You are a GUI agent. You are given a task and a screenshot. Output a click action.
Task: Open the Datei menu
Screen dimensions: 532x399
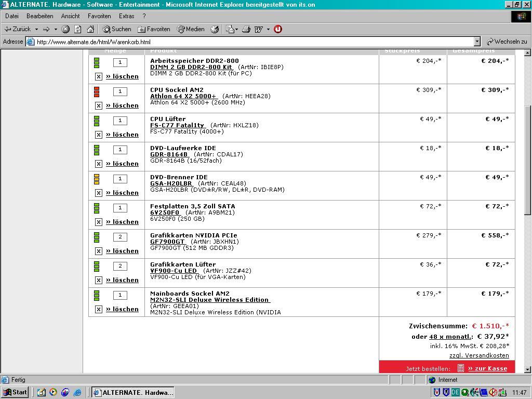click(x=12, y=16)
